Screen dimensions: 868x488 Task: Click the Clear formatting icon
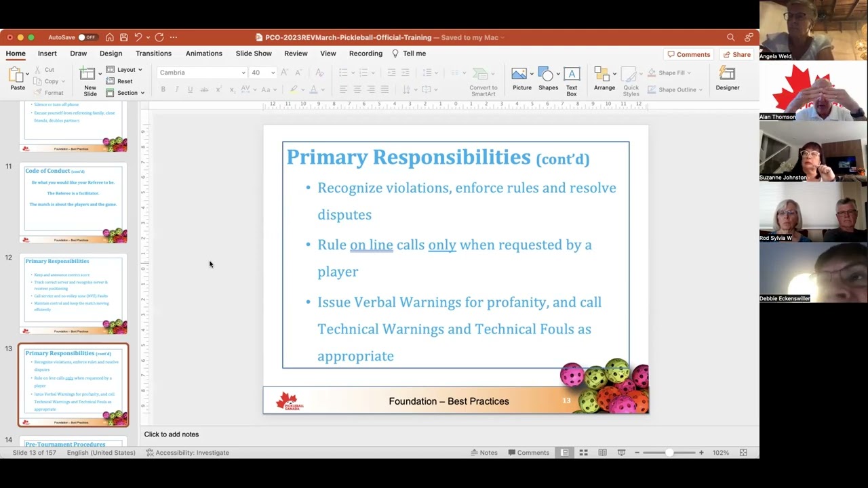pos(319,73)
